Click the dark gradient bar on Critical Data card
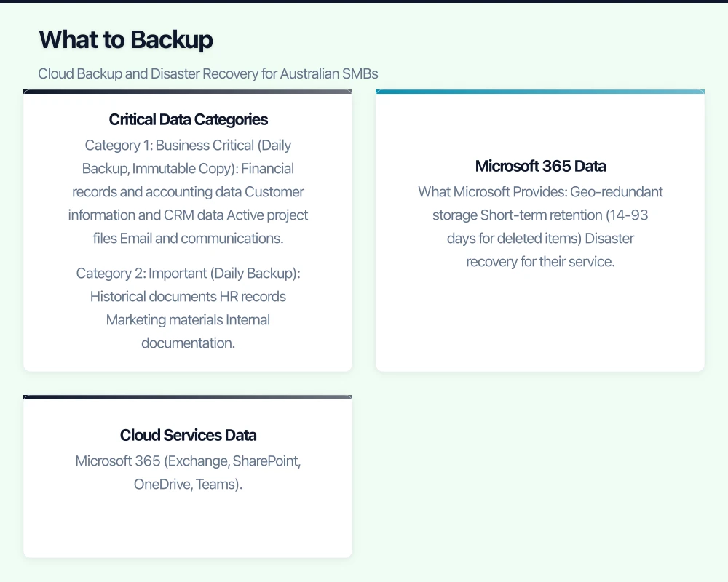This screenshot has height=582, width=728. (188, 92)
